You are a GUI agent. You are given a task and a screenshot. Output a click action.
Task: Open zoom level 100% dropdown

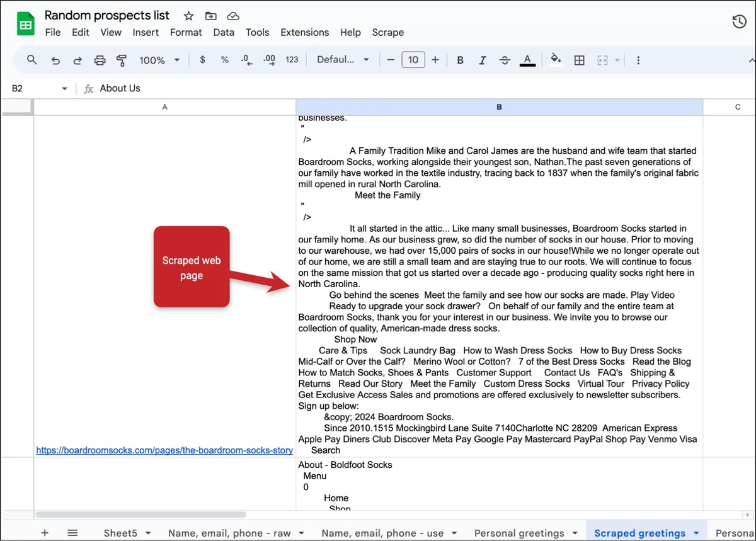click(x=159, y=60)
